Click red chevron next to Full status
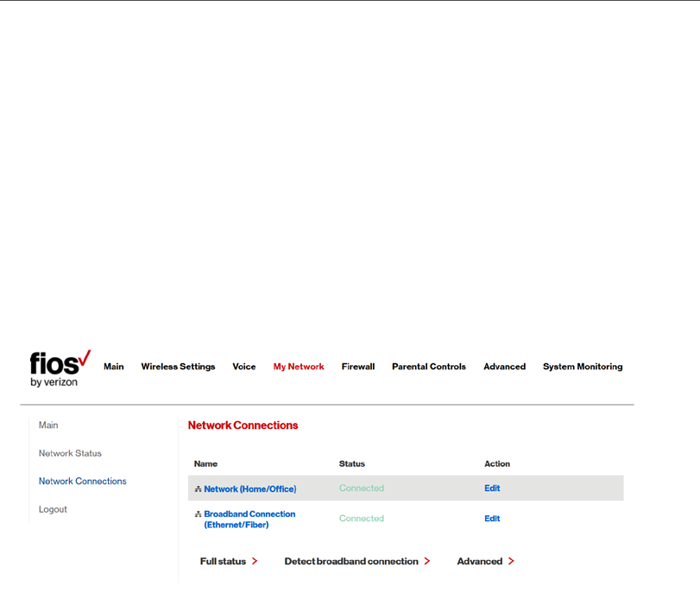This screenshot has height=592, width=700. (255, 561)
